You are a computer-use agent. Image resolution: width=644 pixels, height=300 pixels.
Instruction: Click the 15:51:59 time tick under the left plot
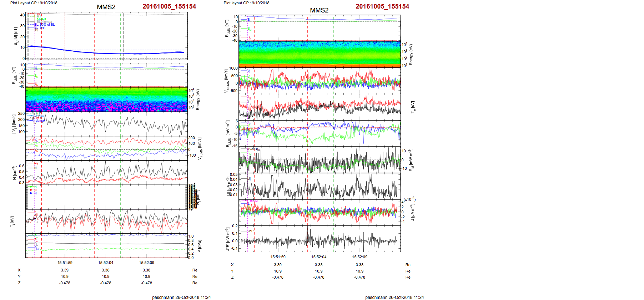pos(65,263)
